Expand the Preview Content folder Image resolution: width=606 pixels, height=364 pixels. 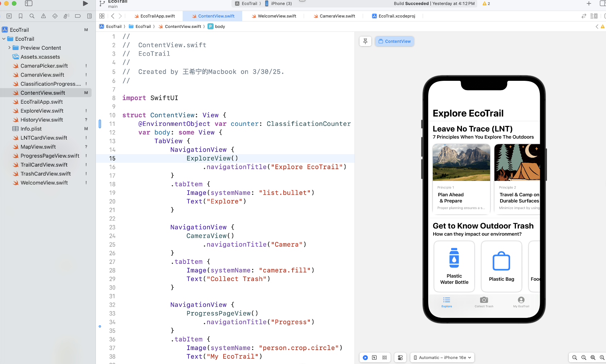(9, 48)
